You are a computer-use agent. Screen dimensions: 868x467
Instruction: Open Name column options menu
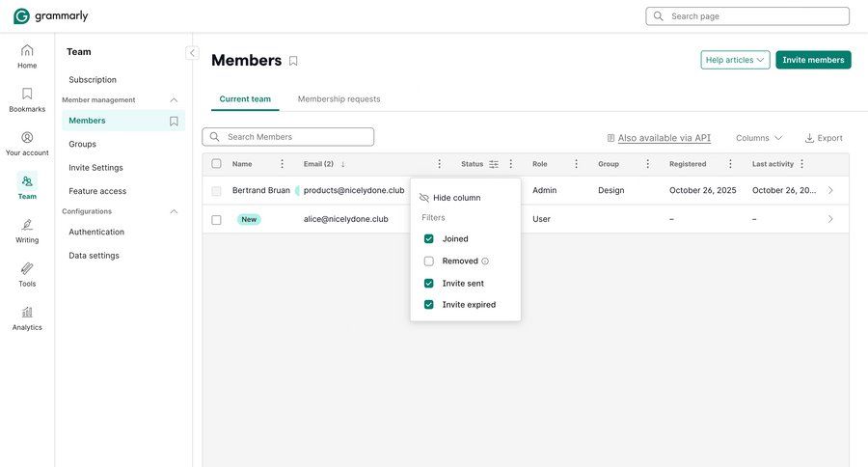pyautogui.click(x=282, y=164)
